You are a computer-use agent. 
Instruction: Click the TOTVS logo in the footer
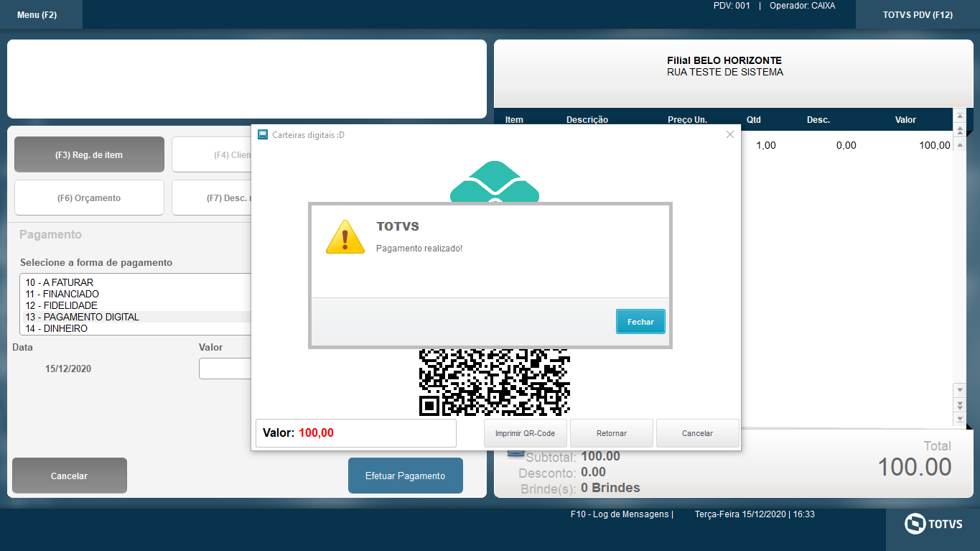pyautogui.click(x=933, y=524)
